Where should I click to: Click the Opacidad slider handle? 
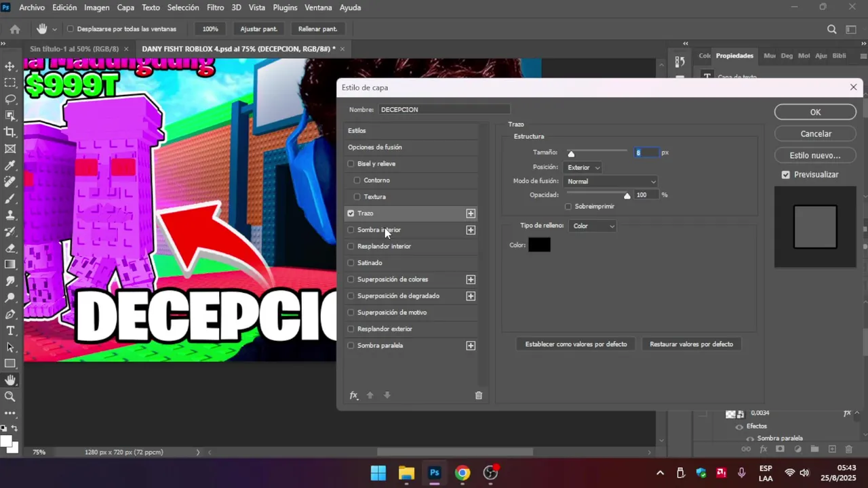[627, 197]
